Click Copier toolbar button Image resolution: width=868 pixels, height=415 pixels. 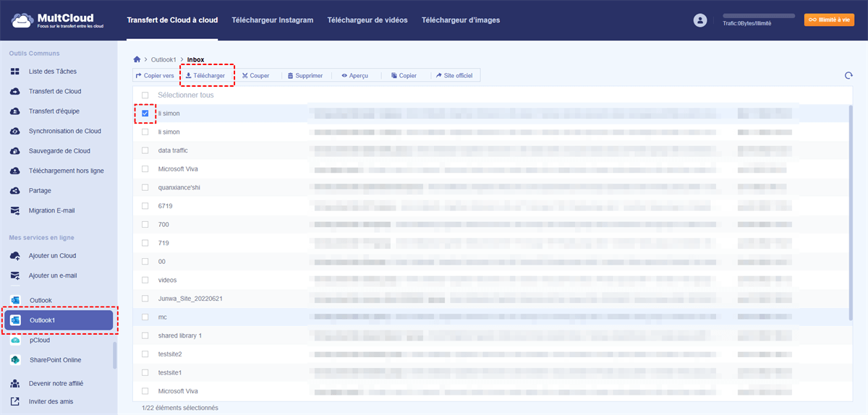point(404,75)
